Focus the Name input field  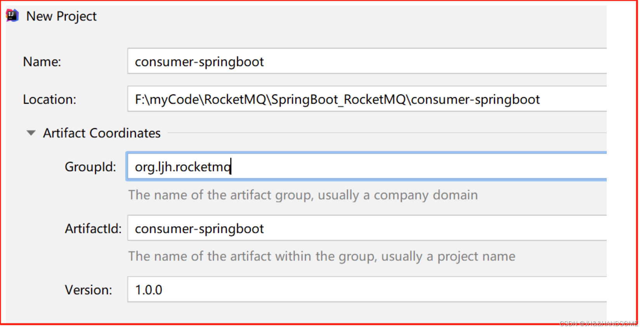[x=367, y=61]
